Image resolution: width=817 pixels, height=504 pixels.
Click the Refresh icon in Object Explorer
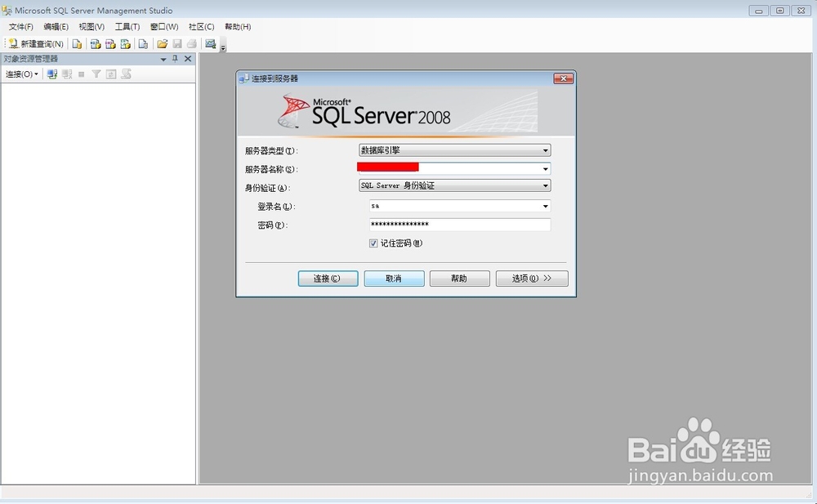111,74
